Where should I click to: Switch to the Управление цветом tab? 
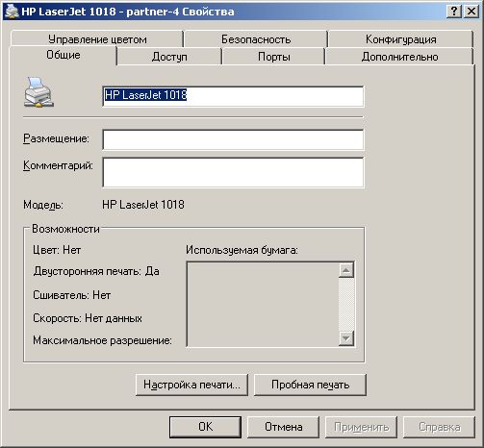pyautogui.click(x=97, y=39)
